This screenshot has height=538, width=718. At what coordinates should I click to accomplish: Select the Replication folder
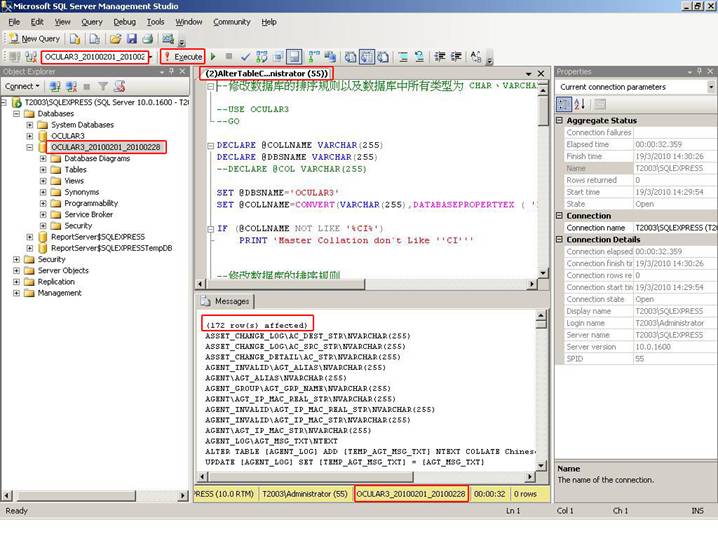coord(56,282)
